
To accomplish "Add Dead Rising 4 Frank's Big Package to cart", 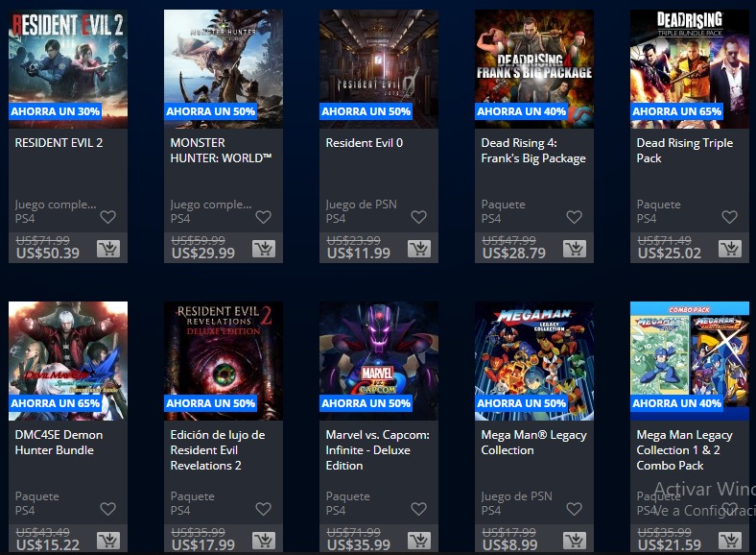I will (575, 249).
